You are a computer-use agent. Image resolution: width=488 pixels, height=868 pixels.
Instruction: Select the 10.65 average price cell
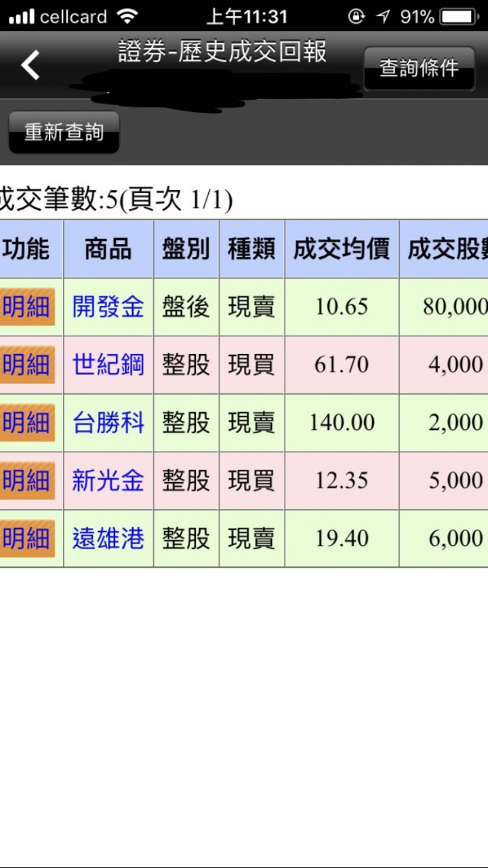coord(342,307)
